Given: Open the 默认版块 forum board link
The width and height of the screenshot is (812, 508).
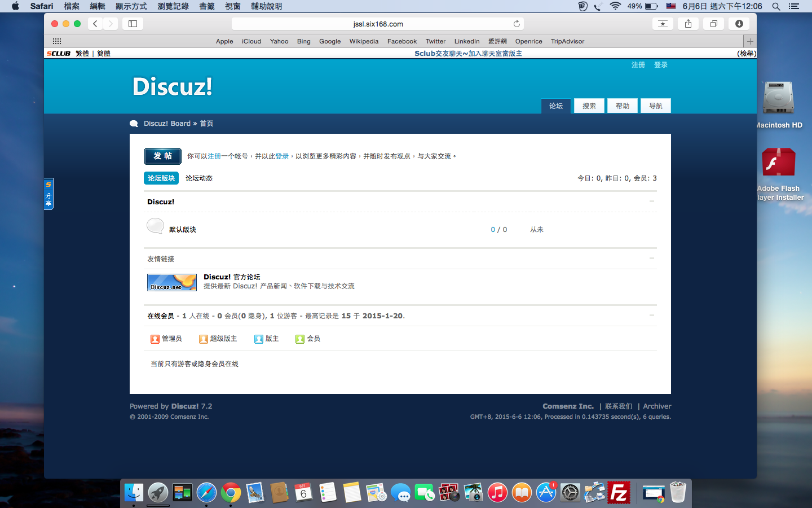Looking at the screenshot, I should pyautogui.click(x=183, y=230).
